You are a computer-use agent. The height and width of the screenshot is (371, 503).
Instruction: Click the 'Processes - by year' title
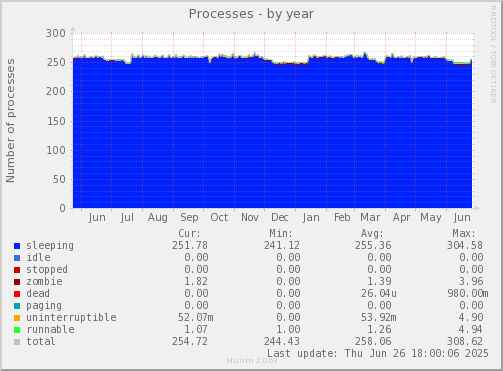click(x=251, y=14)
